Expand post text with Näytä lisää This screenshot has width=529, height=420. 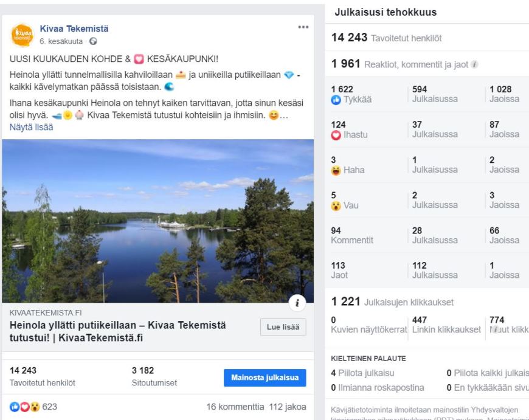(x=31, y=127)
